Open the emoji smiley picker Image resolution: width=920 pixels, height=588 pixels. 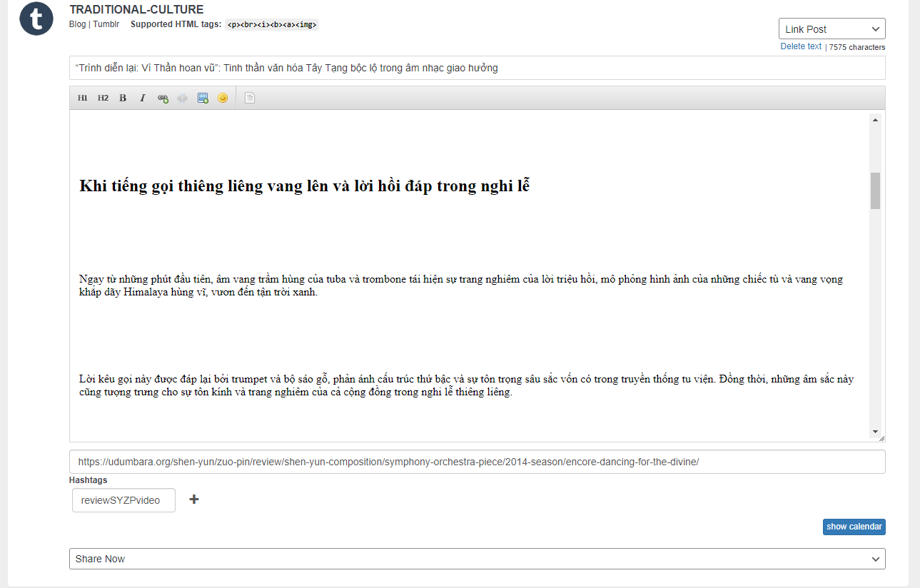223,98
